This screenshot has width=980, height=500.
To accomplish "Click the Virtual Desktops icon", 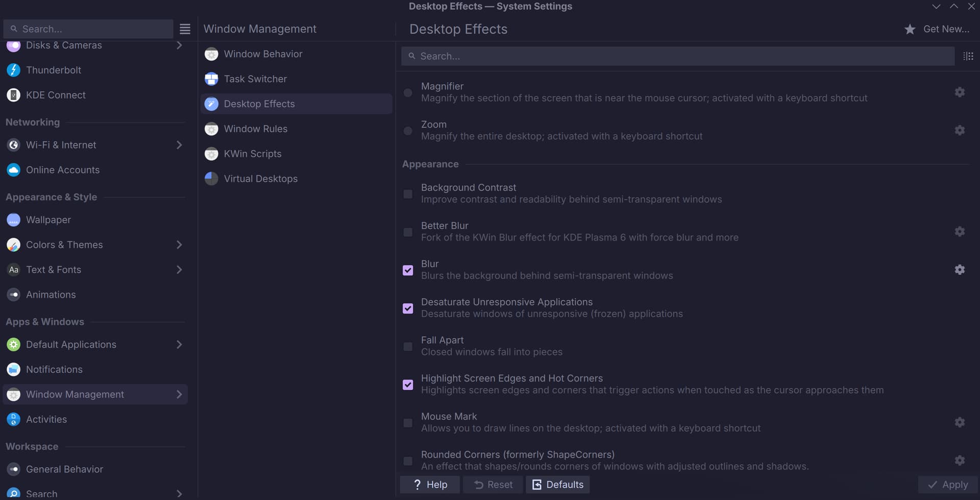I will pyautogui.click(x=211, y=179).
